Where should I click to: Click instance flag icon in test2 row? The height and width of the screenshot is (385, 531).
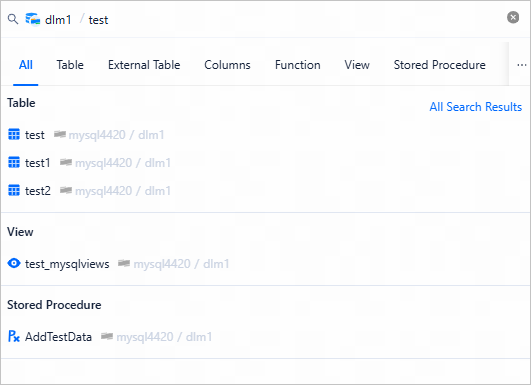(x=66, y=191)
